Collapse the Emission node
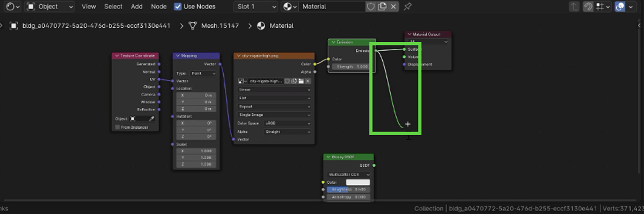The height and width of the screenshot is (214, 644). tap(333, 42)
